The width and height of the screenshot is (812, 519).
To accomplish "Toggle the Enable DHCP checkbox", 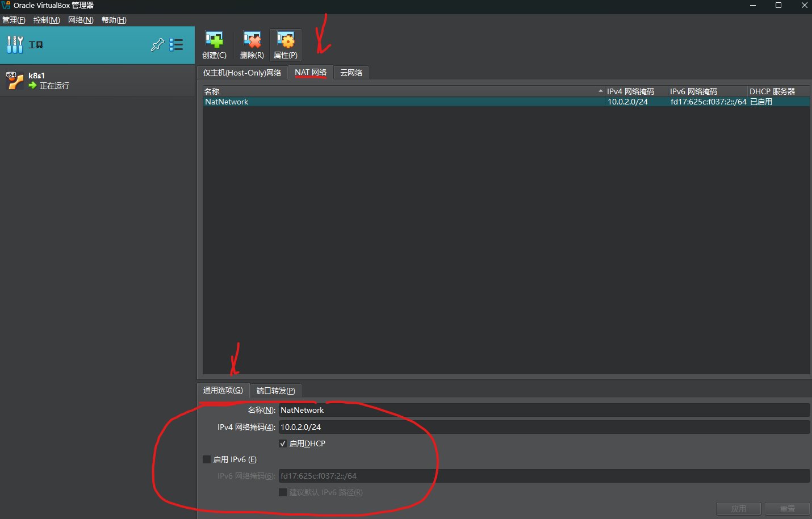I will 283,443.
